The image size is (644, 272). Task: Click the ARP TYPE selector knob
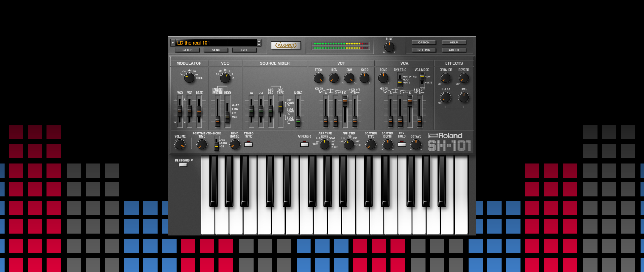tap(324, 144)
